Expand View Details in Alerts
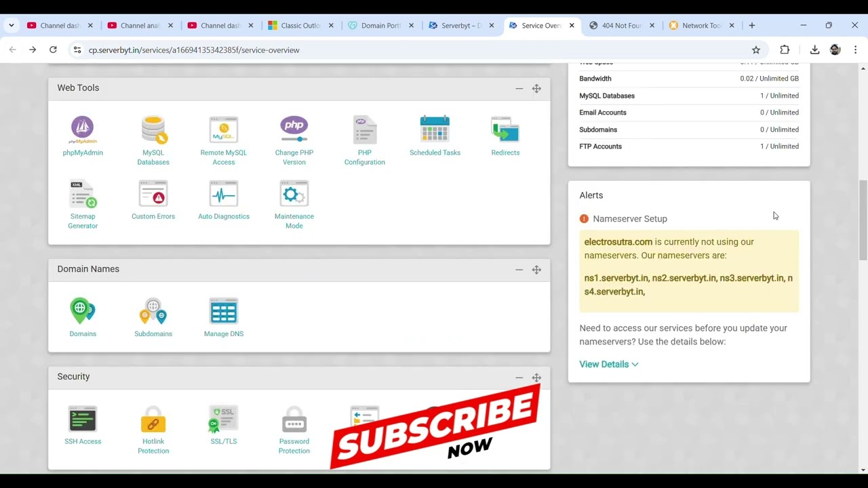 pos(608,365)
